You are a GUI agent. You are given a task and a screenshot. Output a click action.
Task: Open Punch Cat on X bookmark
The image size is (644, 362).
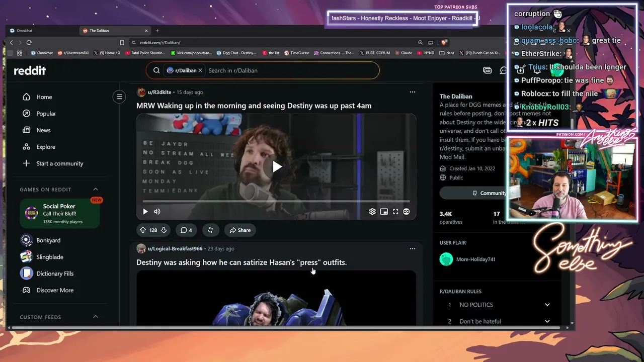pyautogui.click(x=479, y=53)
